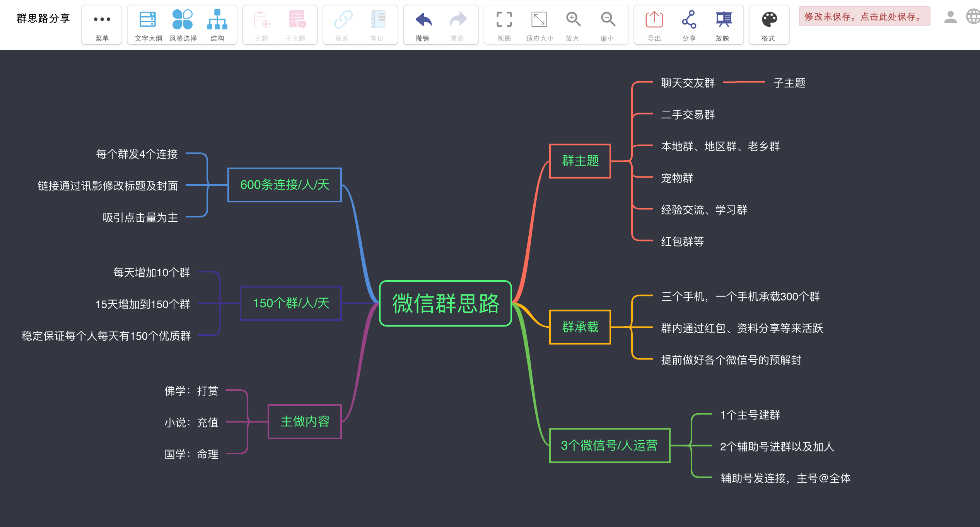Select the 3个微信号/人运营 node
This screenshot has height=527, width=980.
pyautogui.click(x=610, y=445)
